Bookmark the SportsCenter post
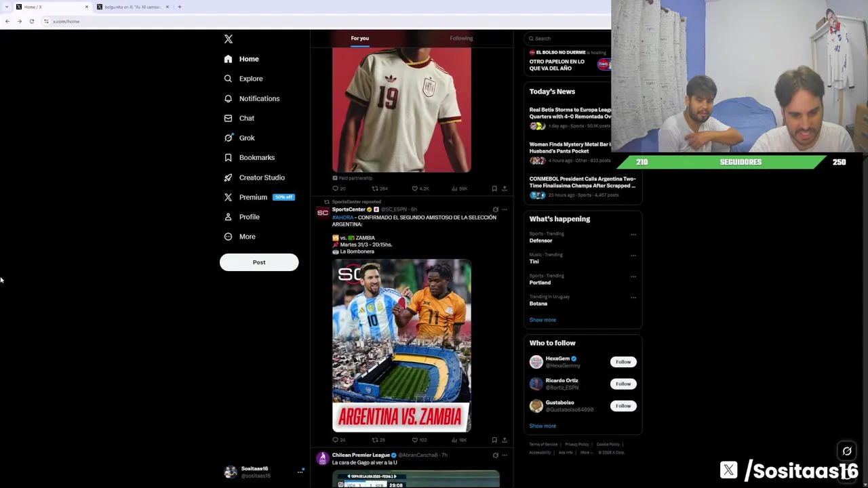Viewport: 868px width, 488px height. pos(494,440)
